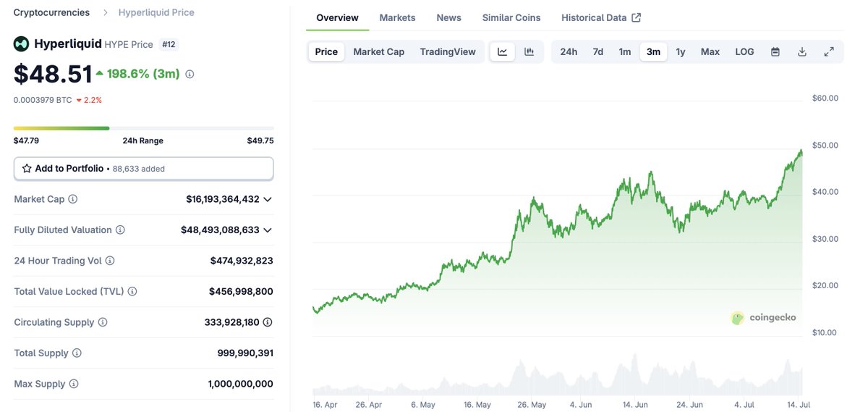Set chart range to Max
The image size is (868, 412).
tap(710, 51)
